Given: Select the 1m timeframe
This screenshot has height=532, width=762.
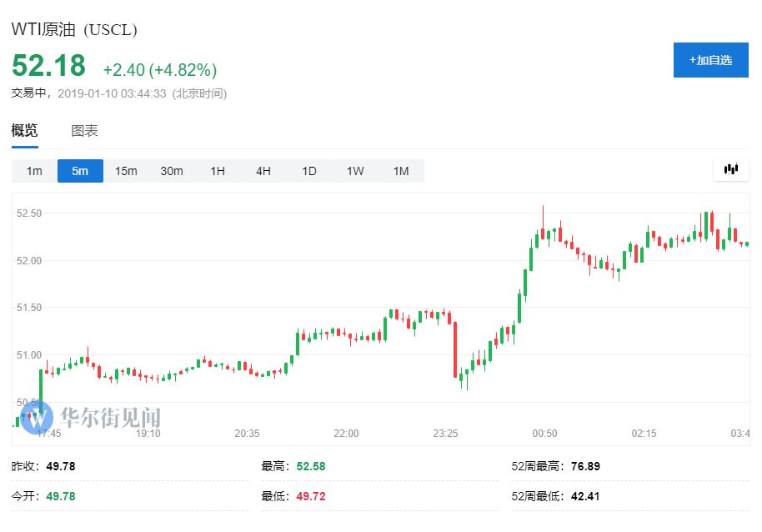Looking at the screenshot, I should 34,171.
